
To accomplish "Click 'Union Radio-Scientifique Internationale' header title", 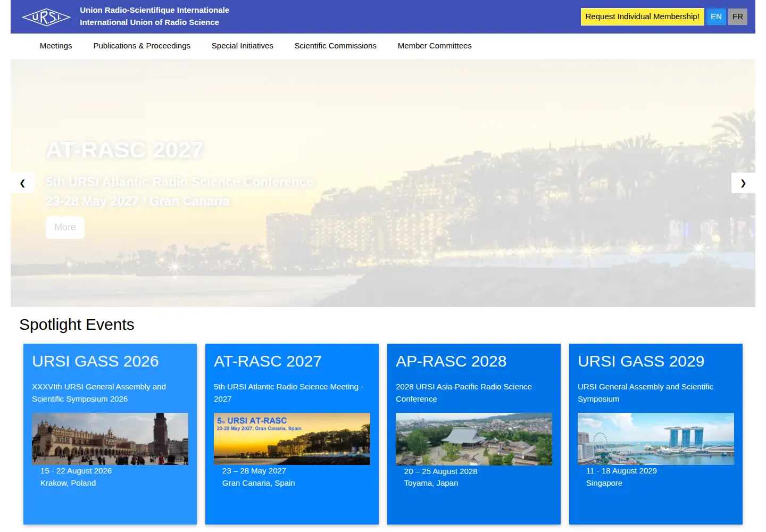I will 155,10.
